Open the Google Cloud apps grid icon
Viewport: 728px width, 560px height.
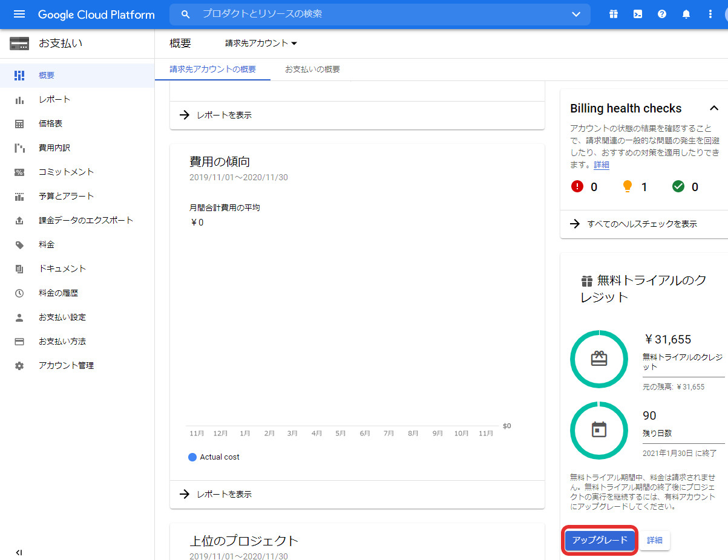[613, 14]
